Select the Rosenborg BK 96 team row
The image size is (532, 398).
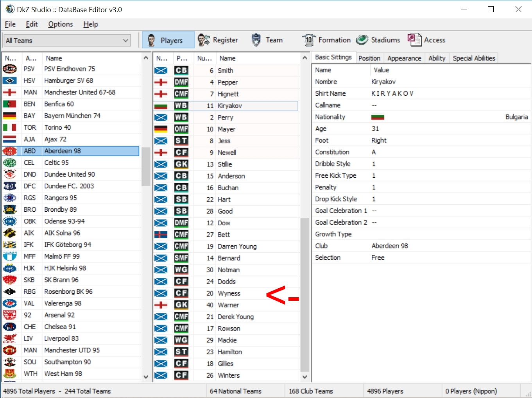(x=71, y=292)
